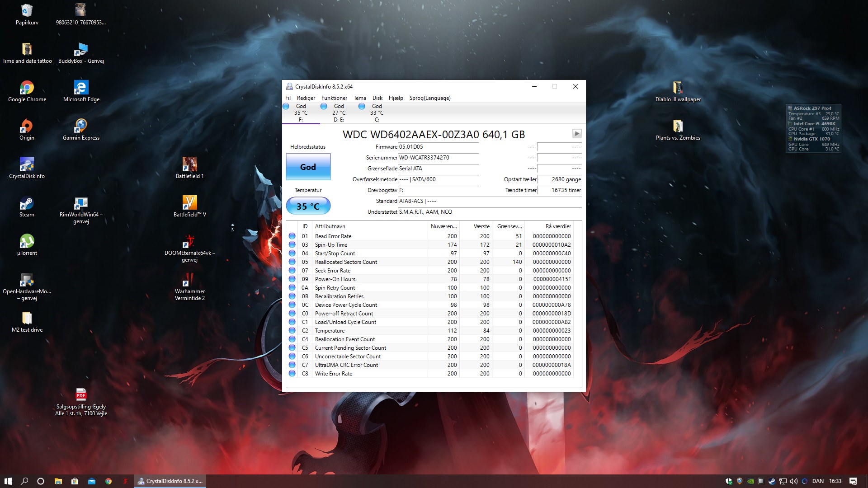Select the F: drive tab at 35 °C
This screenshot has height=488, width=868.
(x=301, y=113)
